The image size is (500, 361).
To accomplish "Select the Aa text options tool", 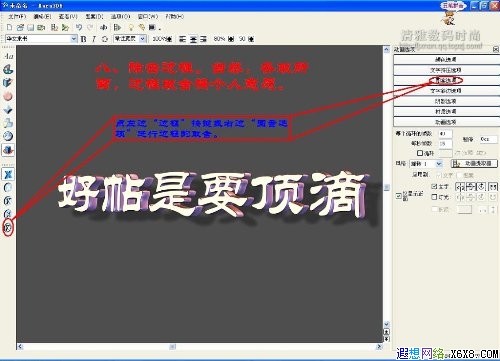I will 8,56.
